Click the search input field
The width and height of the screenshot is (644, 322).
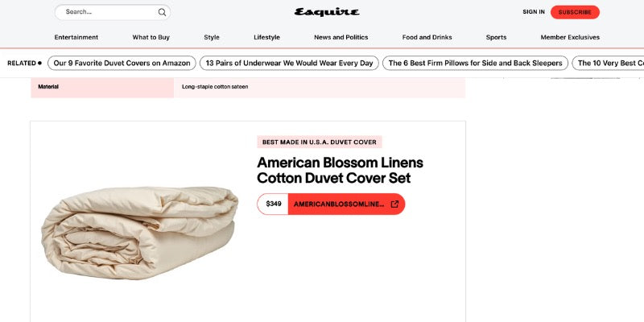click(x=105, y=12)
